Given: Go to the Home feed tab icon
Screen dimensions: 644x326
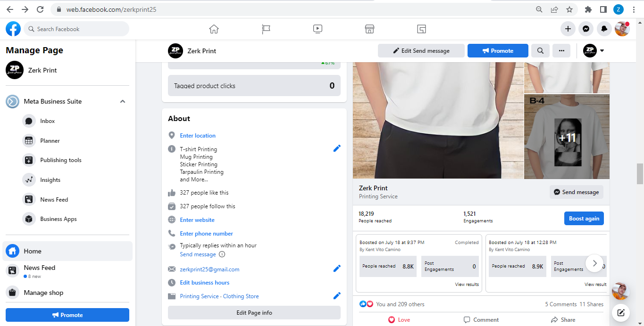Looking at the screenshot, I should click(x=214, y=29).
